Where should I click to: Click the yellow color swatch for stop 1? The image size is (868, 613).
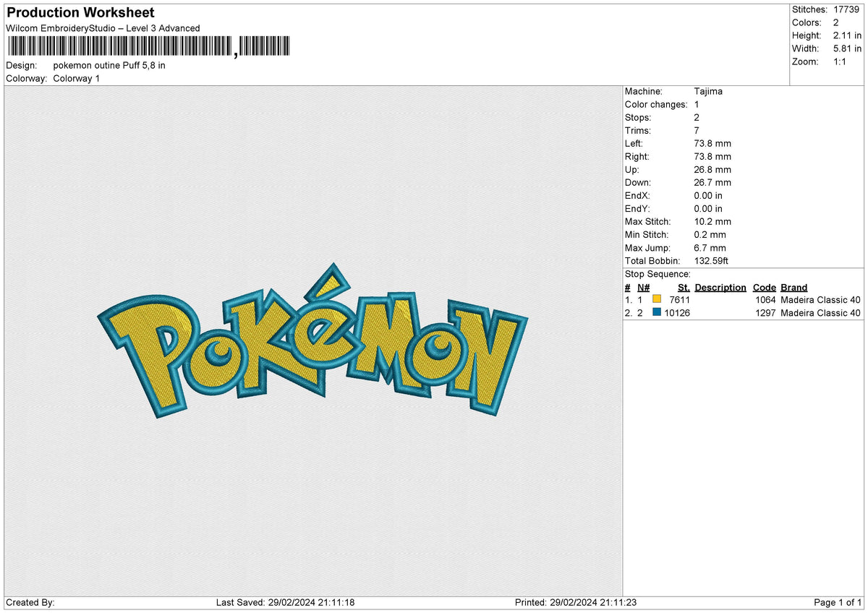click(657, 299)
